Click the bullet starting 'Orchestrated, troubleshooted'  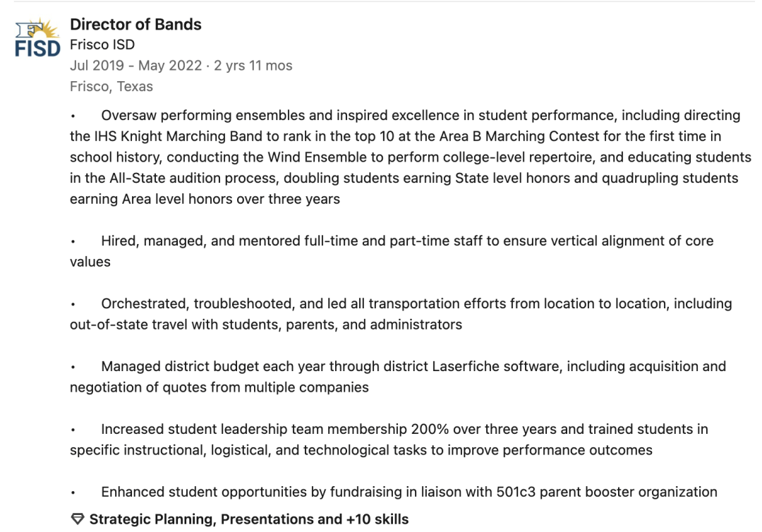(401, 314)
